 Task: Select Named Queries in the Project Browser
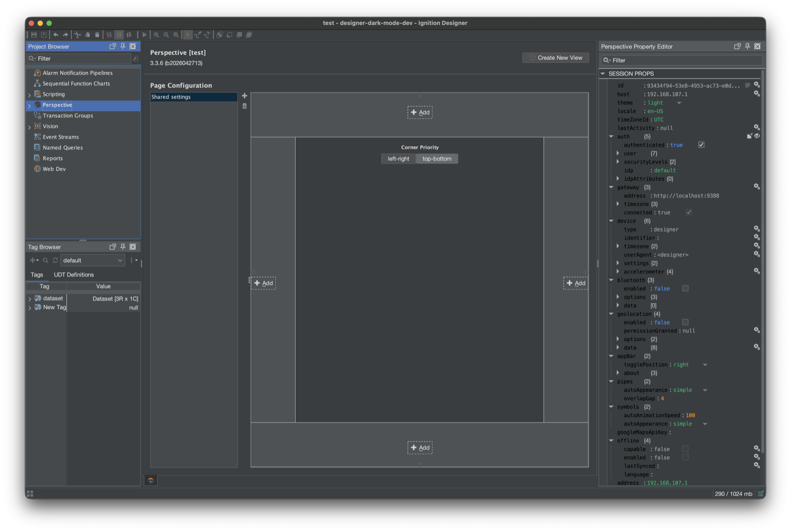click(x=63, y=148)
